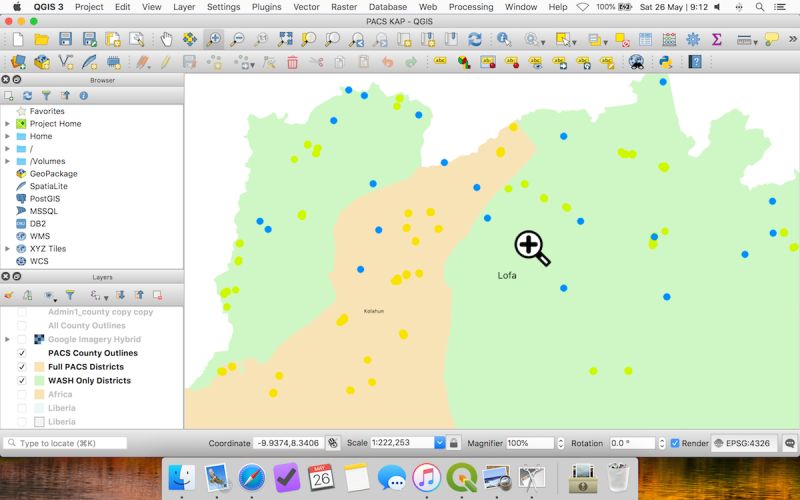The image size is (800, 500).
Task: Delete selected features trash icon
Action: [x=292, y=62]
